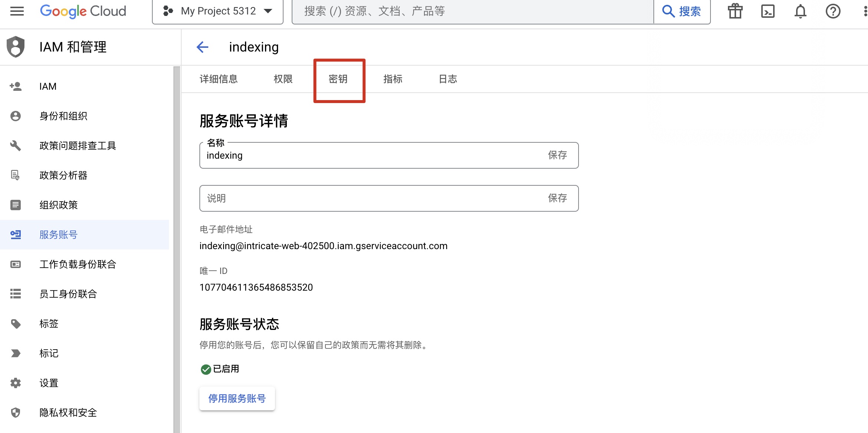Click 保存 in the 名称 field
Image resolution: width=868 pixels, height=433 pixels.
[557, 155]
